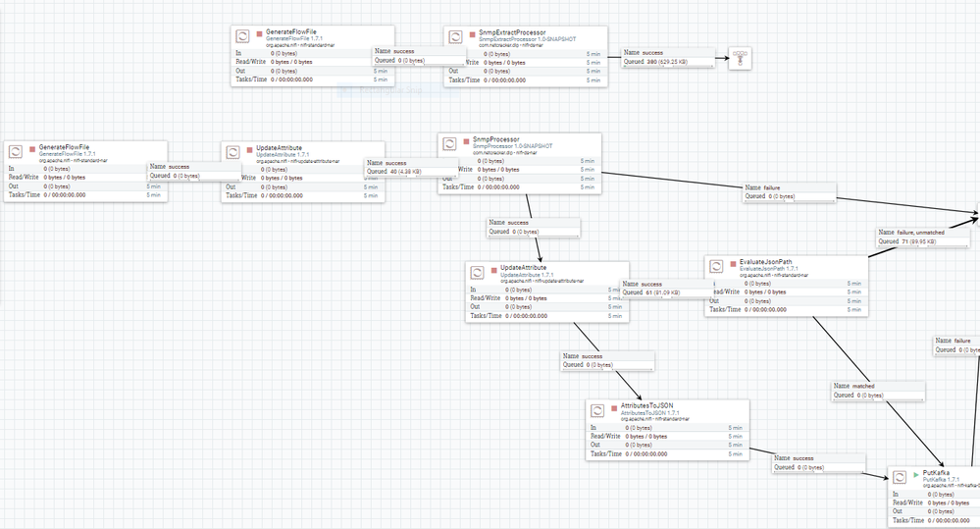Click 'Queued 380 (629.25 KB)' text
The width and height of the screenshot is (980, 529).
655,62
